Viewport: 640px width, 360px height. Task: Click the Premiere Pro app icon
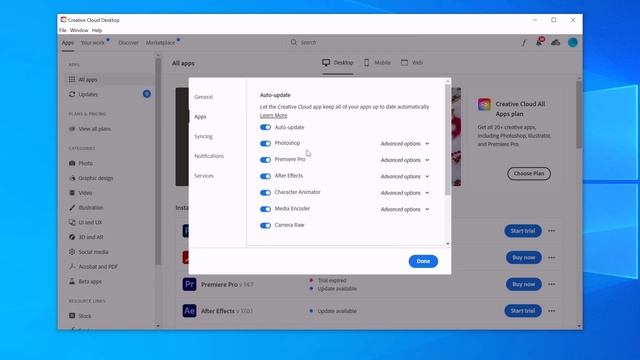(189, 284)
